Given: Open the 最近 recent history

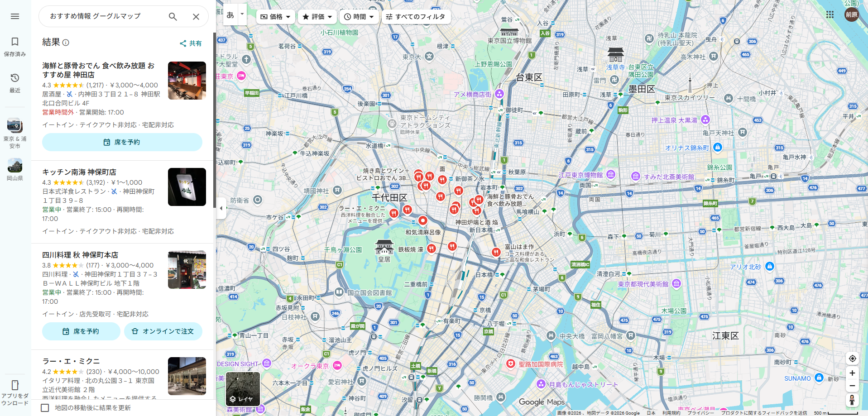Looking at the screenshot, I should click(15, 83).
